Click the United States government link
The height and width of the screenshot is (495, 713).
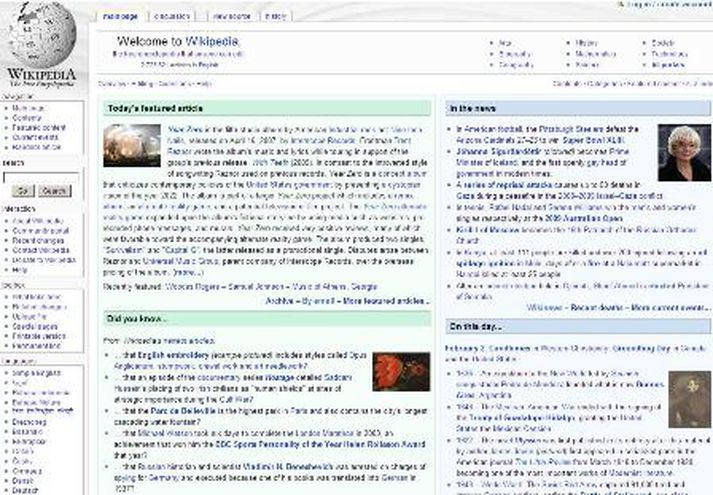[289, 185]
